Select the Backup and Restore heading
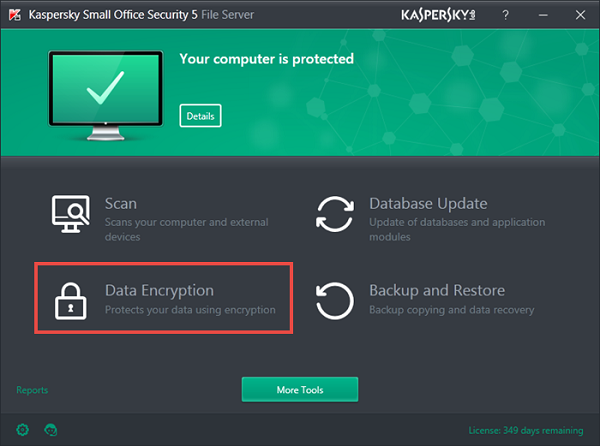 (437, 290)
